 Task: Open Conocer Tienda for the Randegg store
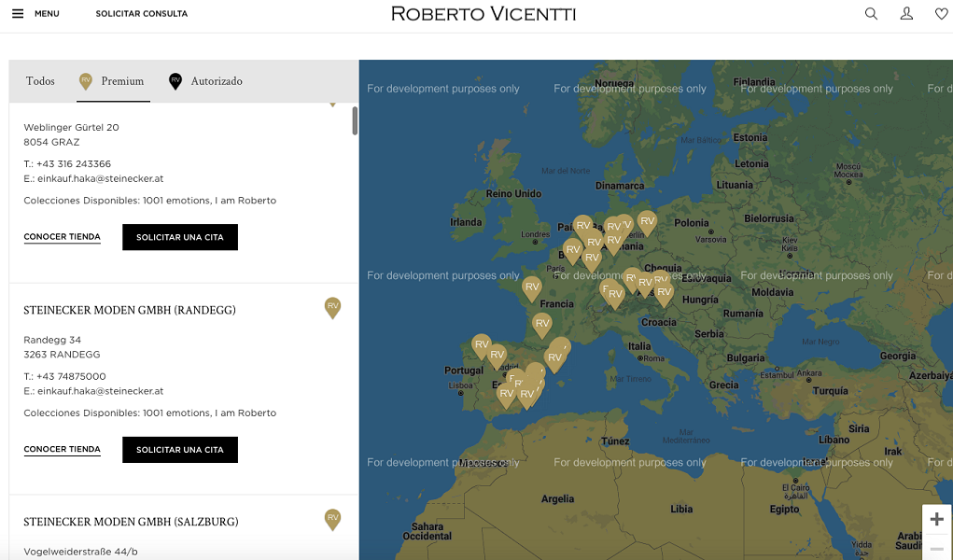tap(62, 449)
